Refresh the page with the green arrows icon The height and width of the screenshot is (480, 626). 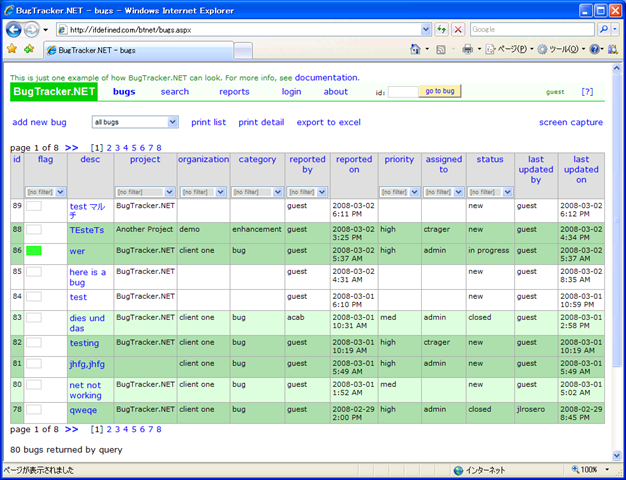441,30
